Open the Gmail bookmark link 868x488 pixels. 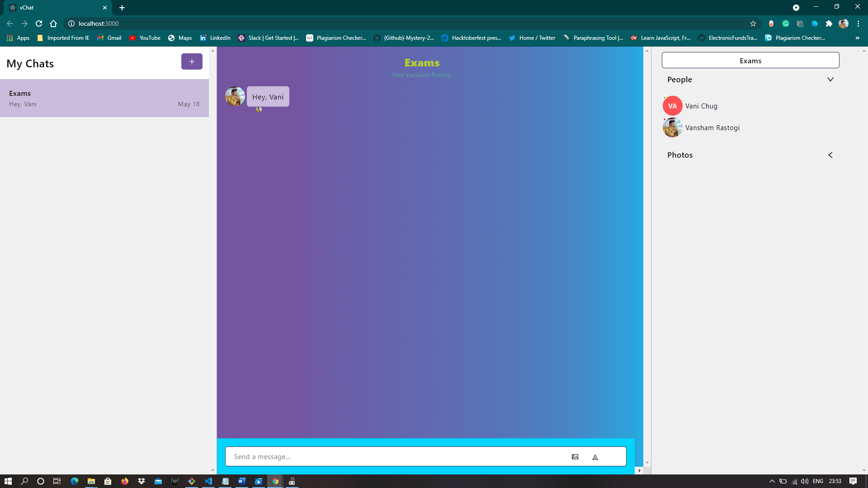(109, 38)
